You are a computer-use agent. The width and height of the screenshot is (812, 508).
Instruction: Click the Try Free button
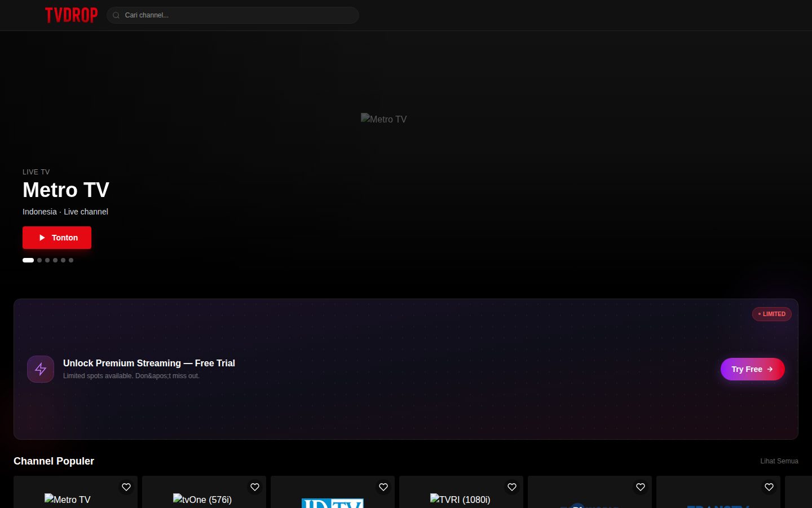[752, 369]
